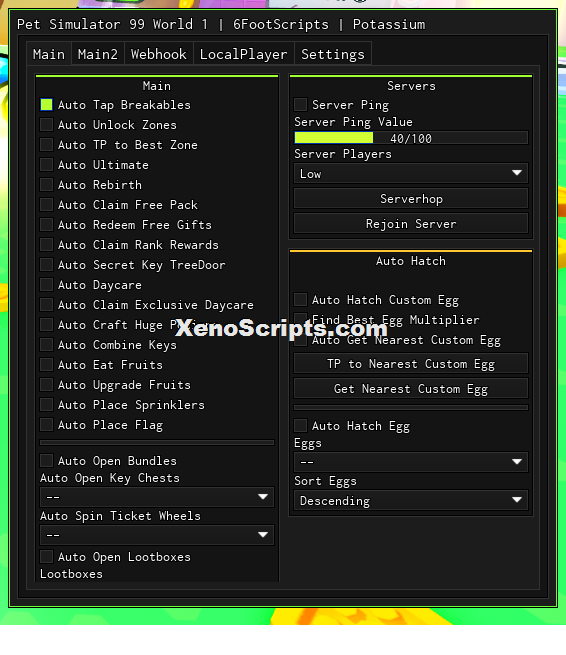
Task: Open the Settings tab
Action: (333, 54)
